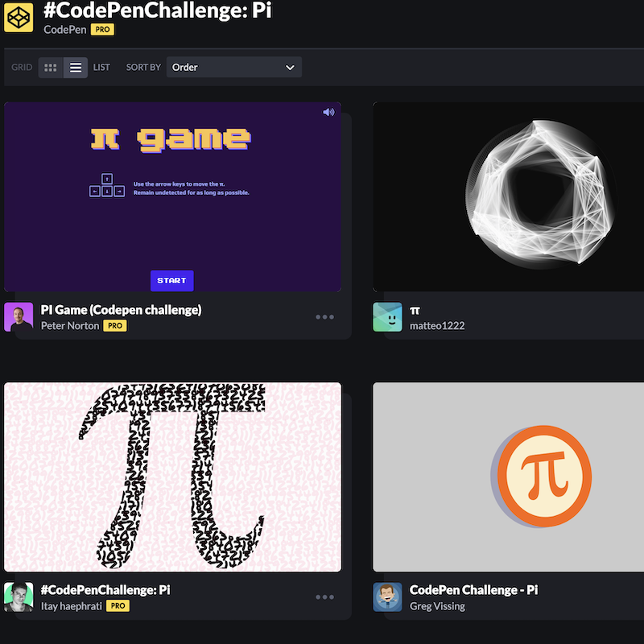Image resolution: width=644 pixels, height=644 pixels.
Task: Click START button in PI Game
Action: point(171,280)
